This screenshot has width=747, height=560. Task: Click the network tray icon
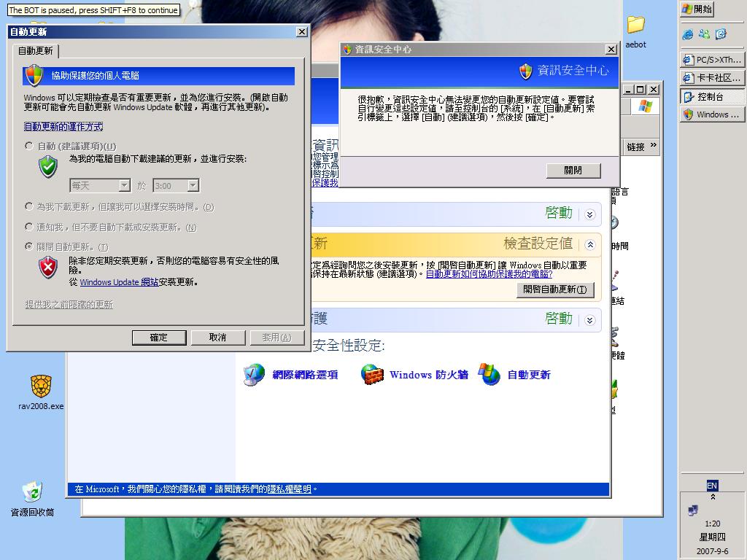(693, 510)
